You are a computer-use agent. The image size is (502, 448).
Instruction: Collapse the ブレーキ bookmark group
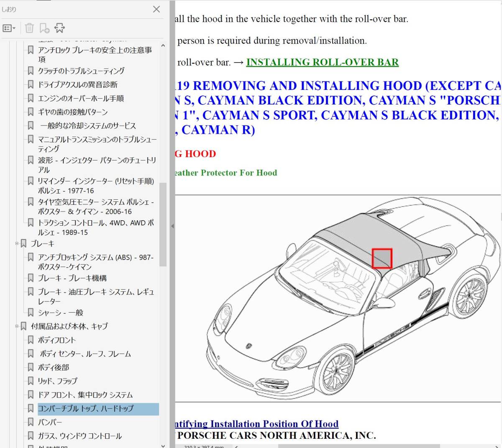17,243
